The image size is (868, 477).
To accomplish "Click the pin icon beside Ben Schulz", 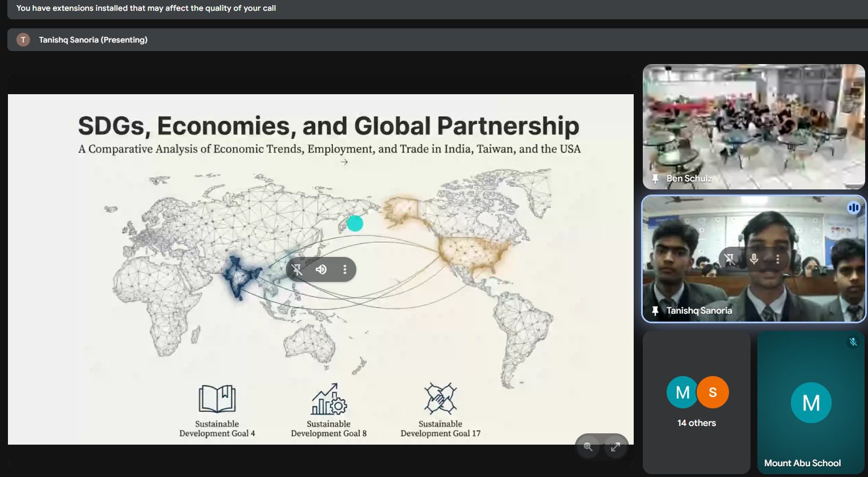I will (655, 179).
